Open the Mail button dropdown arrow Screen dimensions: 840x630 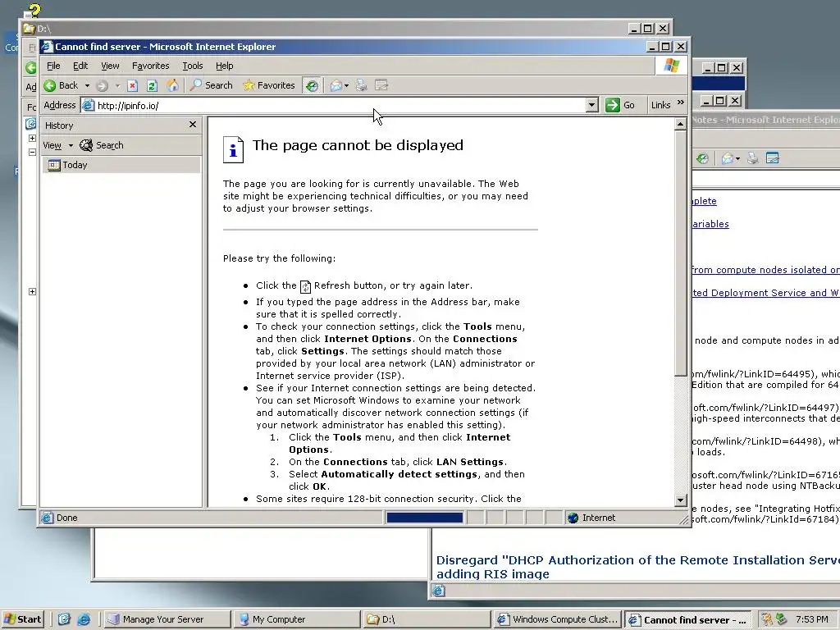(x=347, y=85)
